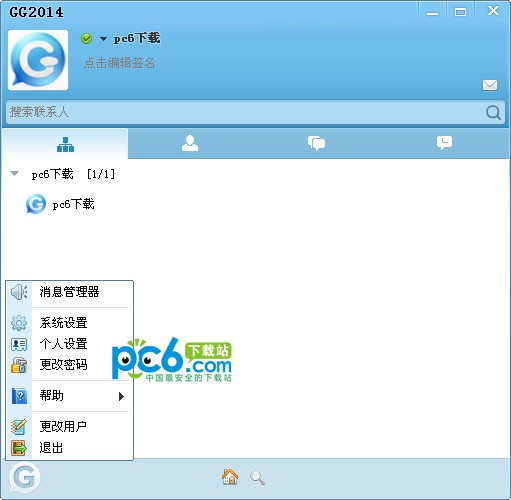The image size is (511, 500).
Task: Open 消息管理器 from the menu
Action: coord(70,292)
